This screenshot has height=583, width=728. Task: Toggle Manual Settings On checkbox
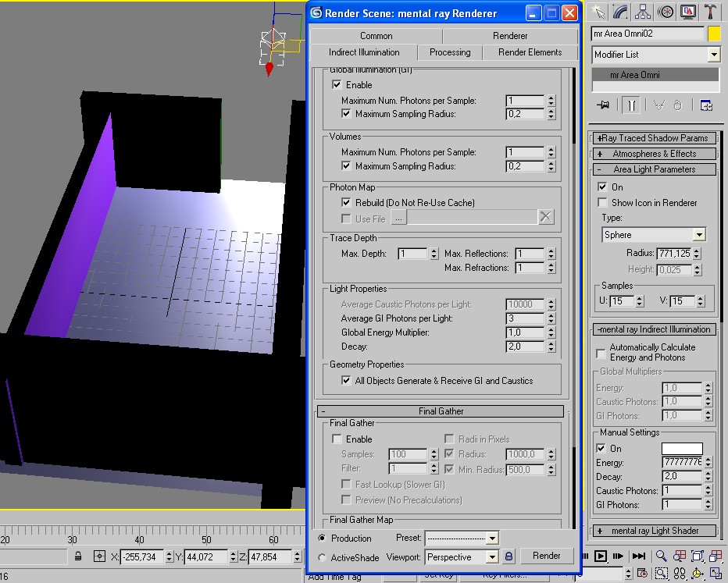coord(601,449)
